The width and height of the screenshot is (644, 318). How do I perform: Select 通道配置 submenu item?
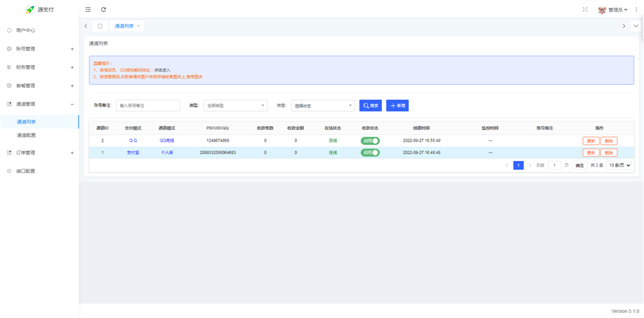point(26,135)
